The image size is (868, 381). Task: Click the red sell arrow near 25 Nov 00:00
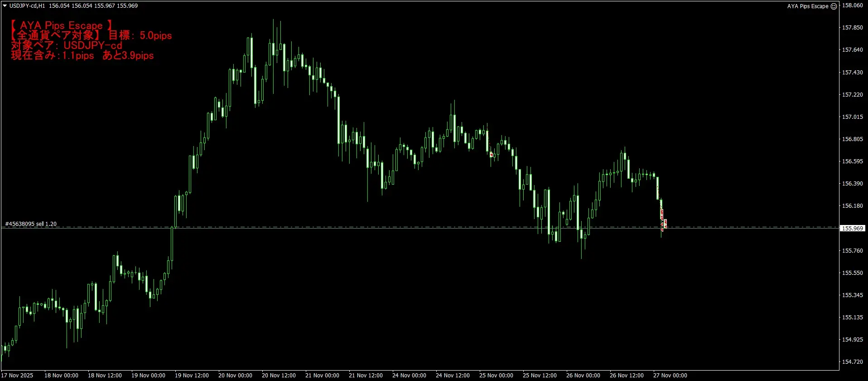[x=491, y=155]
